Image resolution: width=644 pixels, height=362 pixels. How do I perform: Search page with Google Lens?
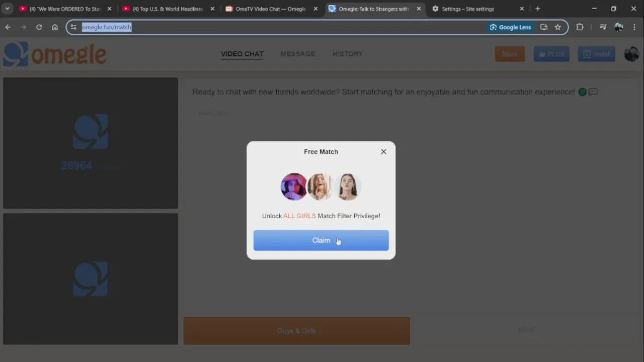[x=510, y=27]
